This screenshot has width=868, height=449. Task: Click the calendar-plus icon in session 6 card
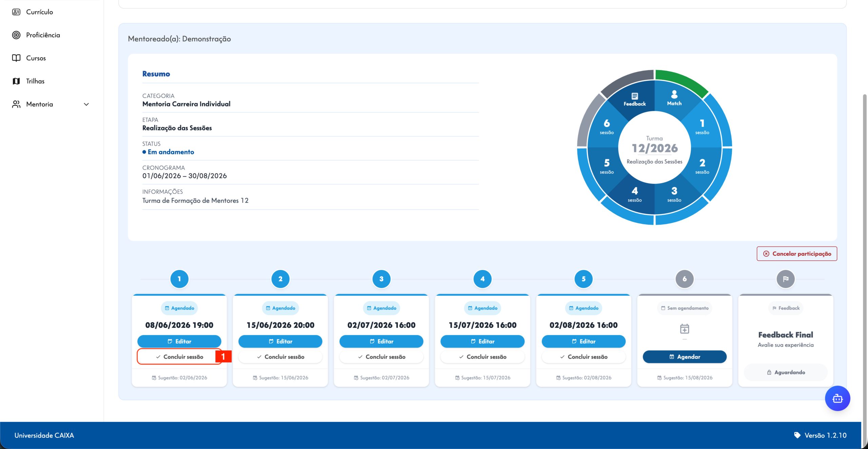tap(685, 329)
